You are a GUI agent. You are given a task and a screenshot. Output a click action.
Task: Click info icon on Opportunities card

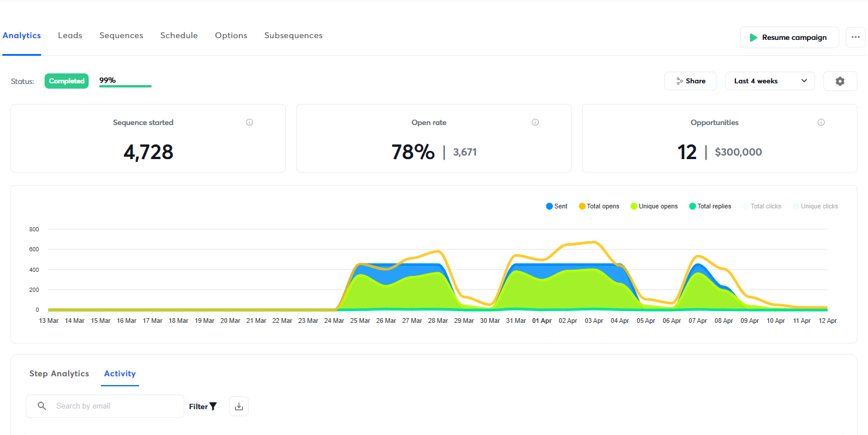click(821, 123)
